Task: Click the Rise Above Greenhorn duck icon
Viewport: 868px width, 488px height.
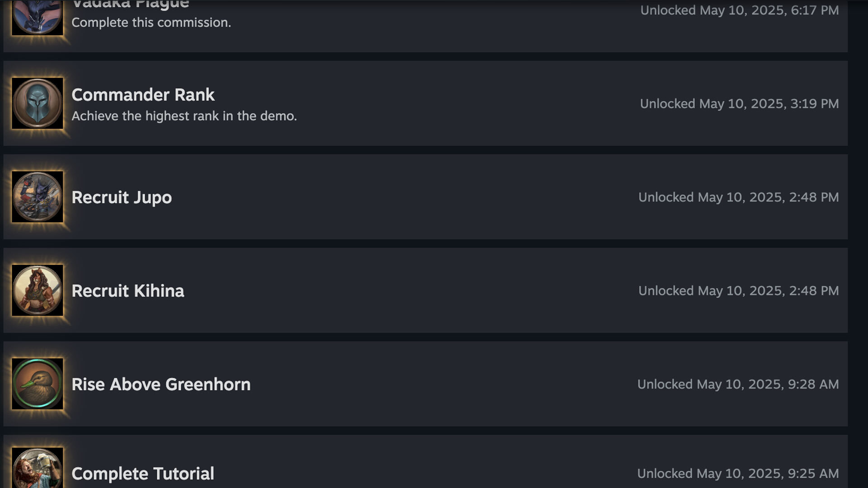Action: point(38,384)
